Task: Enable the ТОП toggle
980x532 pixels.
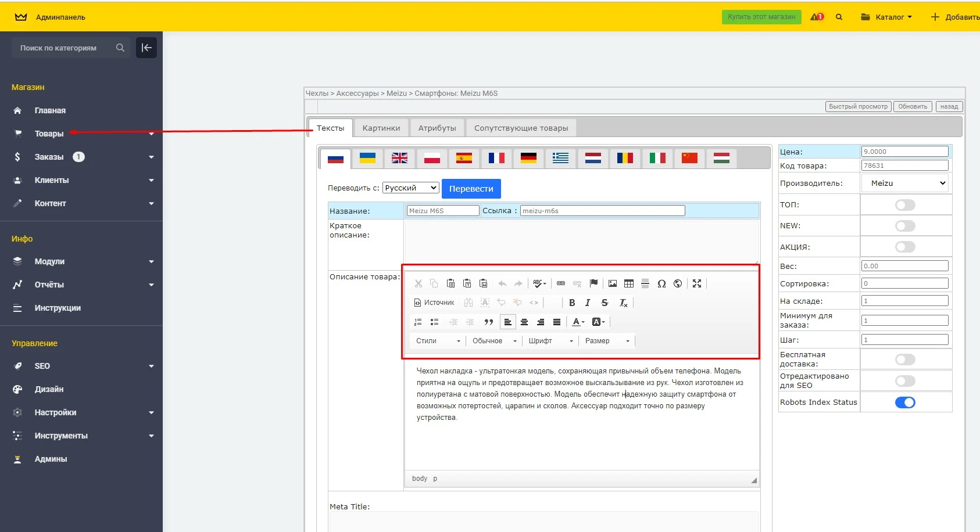Action: click(905, 205)
